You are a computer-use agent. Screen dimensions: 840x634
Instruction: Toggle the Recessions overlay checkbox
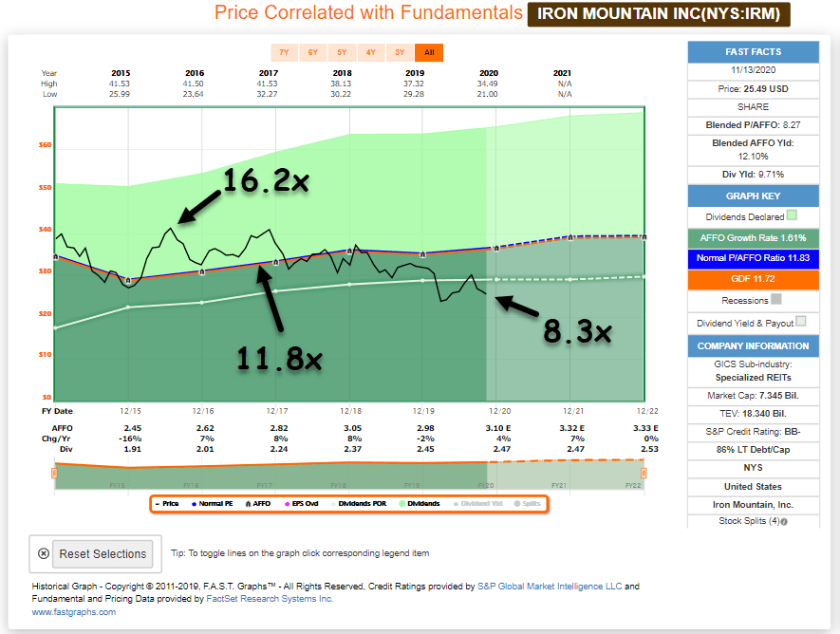coord(776,299)
